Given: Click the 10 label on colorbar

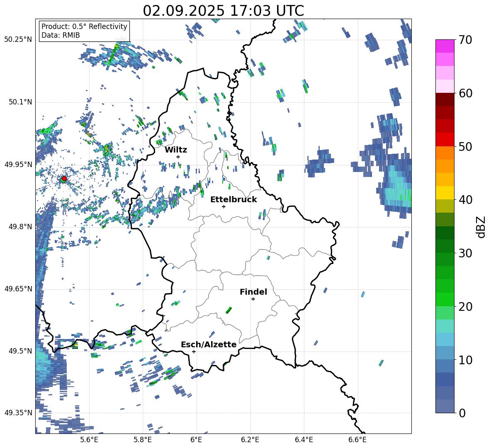Looking at the screenshot, I should tap(465, 360).
